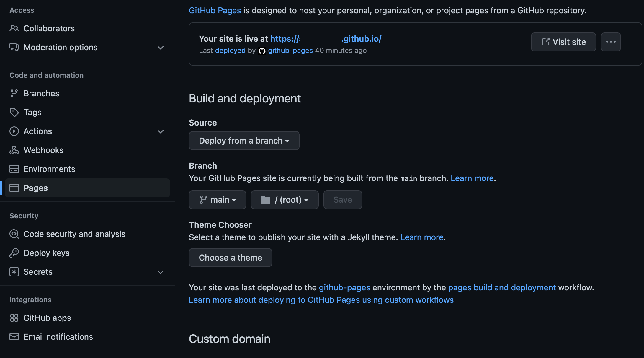Click the Webhooks icon in sidebar
This screenshot has height=358, width=644.
click(14, 150)
